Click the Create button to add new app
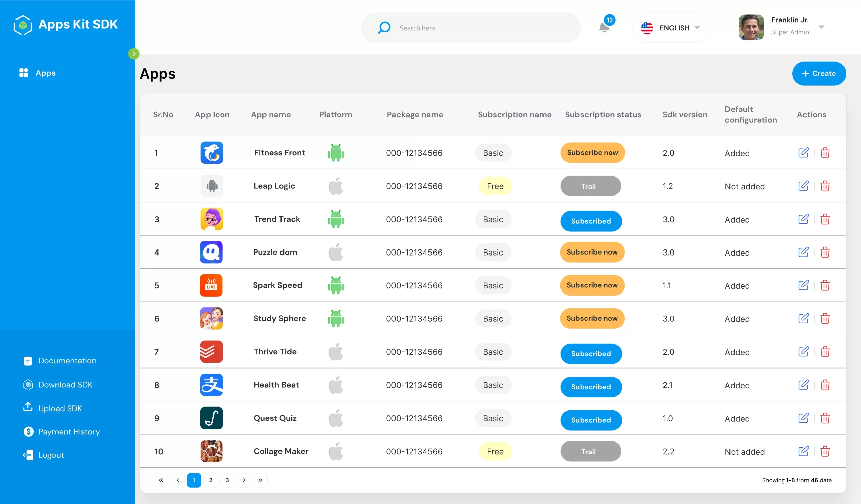The width and height of the screenshot is (861, 504). [x=819, y=73]
